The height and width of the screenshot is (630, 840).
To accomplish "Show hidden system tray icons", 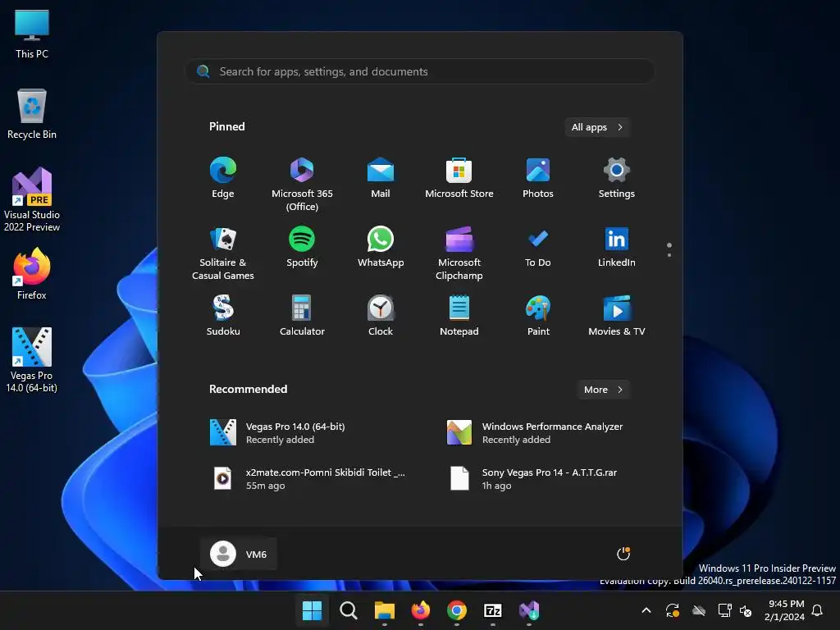I will [646, 610].
